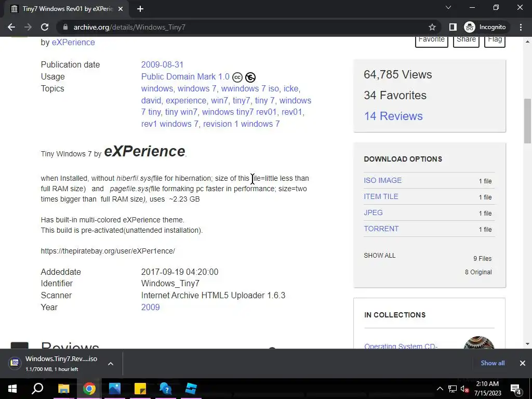This screenshot has height=399, width=532.
Task: Download via the TORRENT option
Action: pyautogui.click(x=381, y=229)
